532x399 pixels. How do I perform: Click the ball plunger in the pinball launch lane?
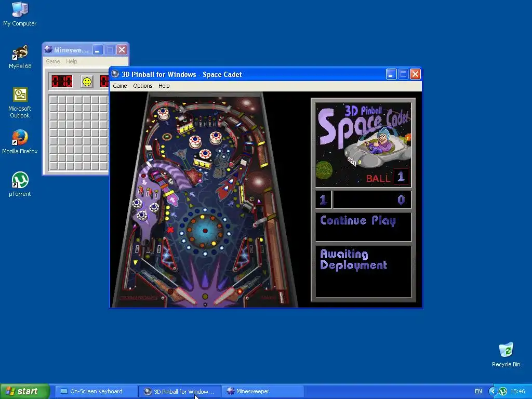(x=281, y=296)
